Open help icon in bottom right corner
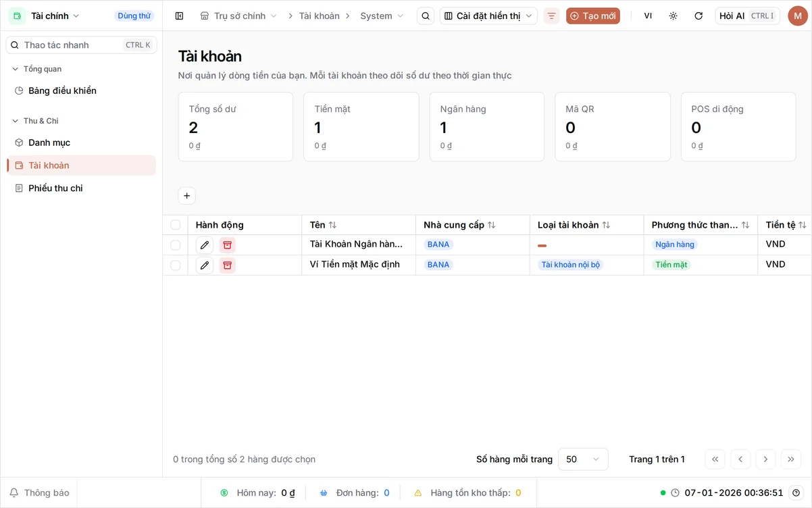 coord(796,492)
